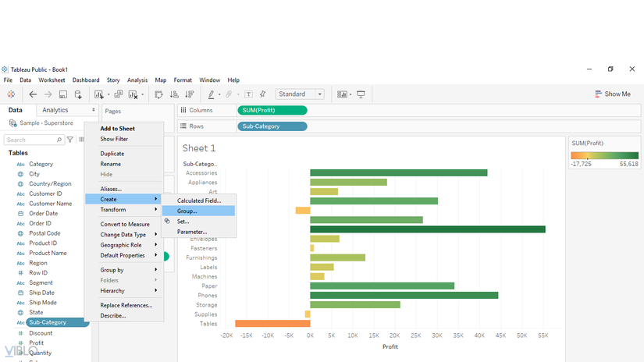Click the SUM(Profit) pill on Columns

[x=272, y=110]
